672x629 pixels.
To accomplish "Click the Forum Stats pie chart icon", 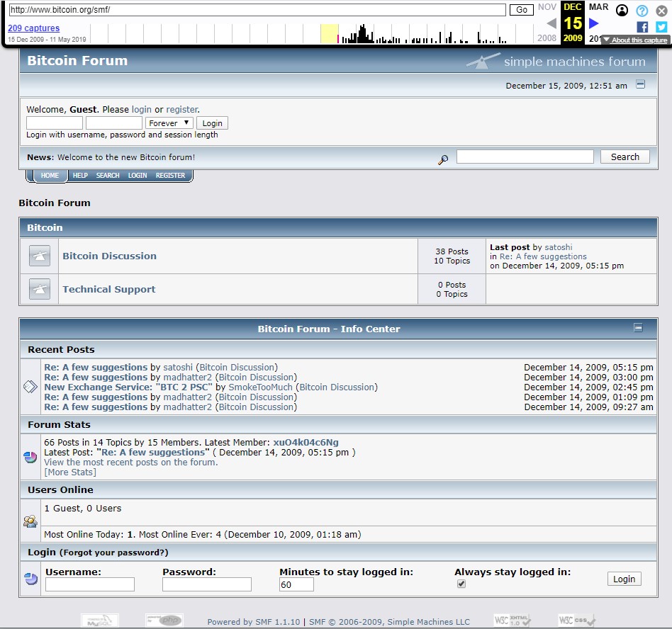I will pyautogui.click(x=30, y=458).
